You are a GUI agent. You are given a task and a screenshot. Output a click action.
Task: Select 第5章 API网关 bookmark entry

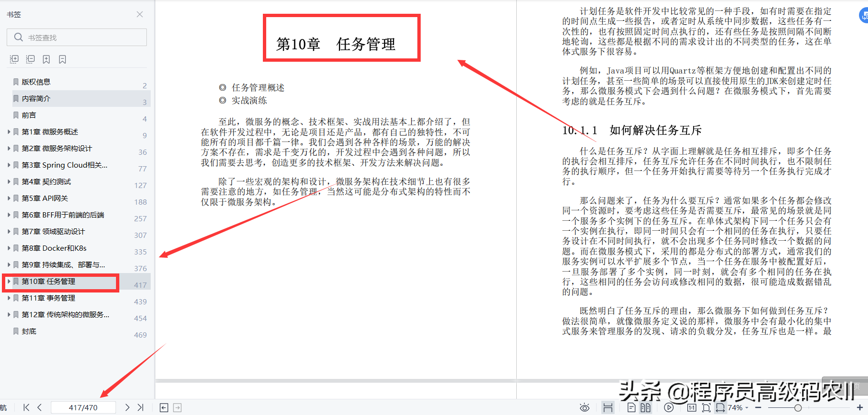tap(45, 198)
